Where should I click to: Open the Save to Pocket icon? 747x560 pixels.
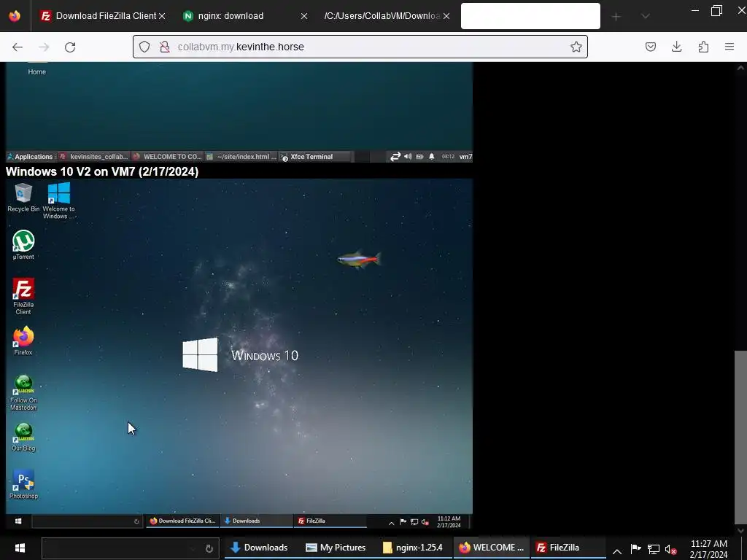coord(651,47)
